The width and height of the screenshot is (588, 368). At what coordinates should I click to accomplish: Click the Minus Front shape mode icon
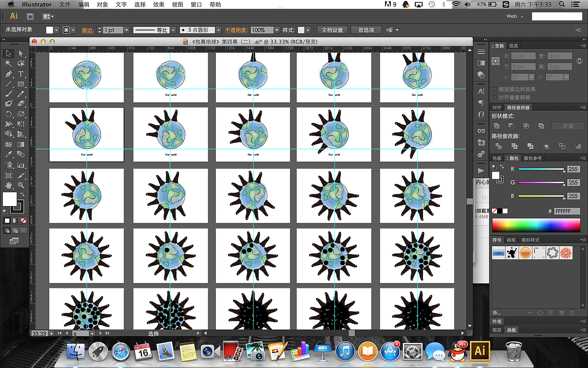click(x=511, y=126)
